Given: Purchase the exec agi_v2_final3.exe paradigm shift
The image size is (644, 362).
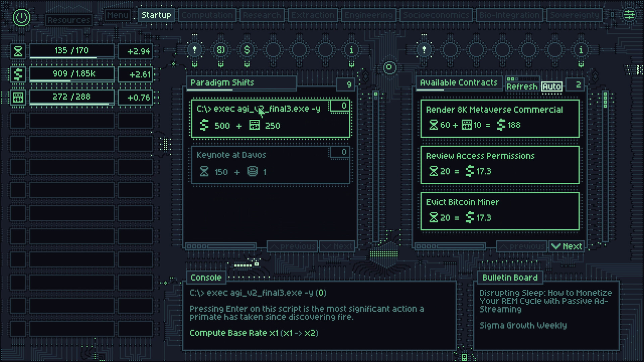Looking at the screenshot, I should pos(270,118).
